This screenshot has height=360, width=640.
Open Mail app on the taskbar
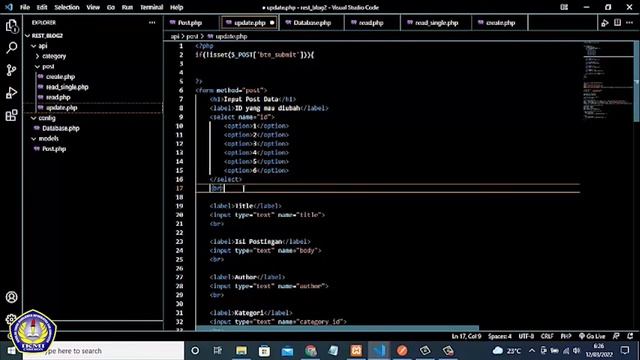(287, 351)
